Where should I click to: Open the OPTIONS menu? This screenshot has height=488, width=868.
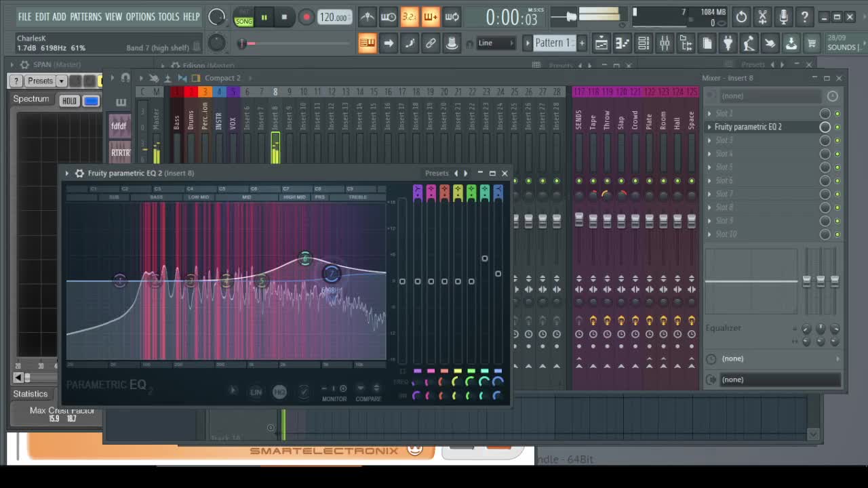coord(140,16)
